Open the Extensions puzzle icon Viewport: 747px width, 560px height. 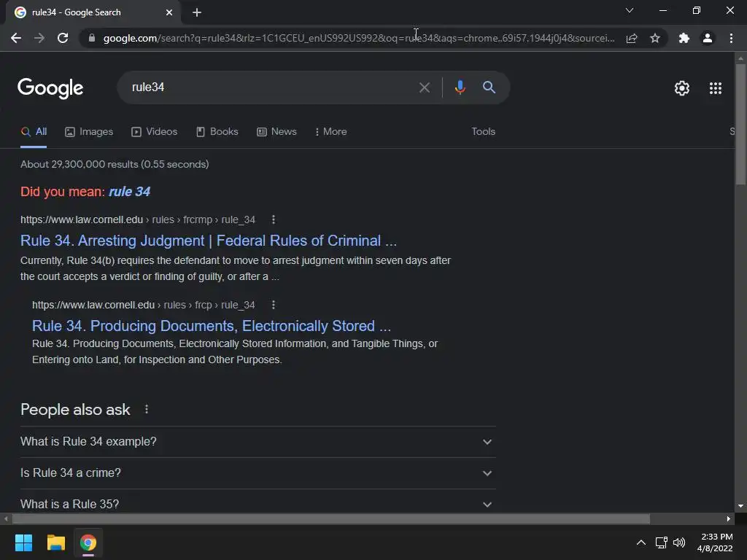tap(684, 38)
